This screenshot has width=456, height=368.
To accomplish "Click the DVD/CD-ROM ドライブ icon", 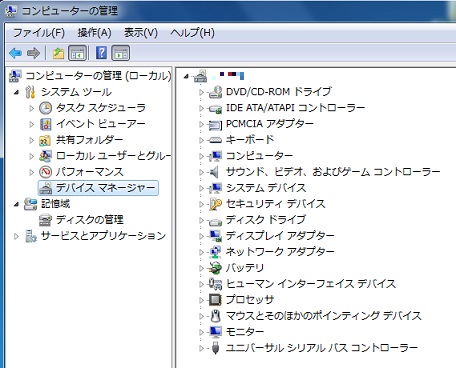I will tap(215, 92).
